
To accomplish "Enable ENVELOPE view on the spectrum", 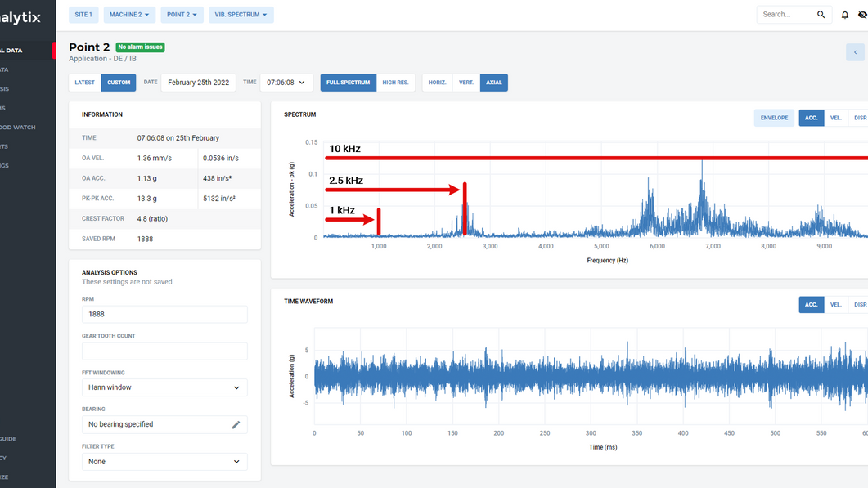I will [774, 117].
